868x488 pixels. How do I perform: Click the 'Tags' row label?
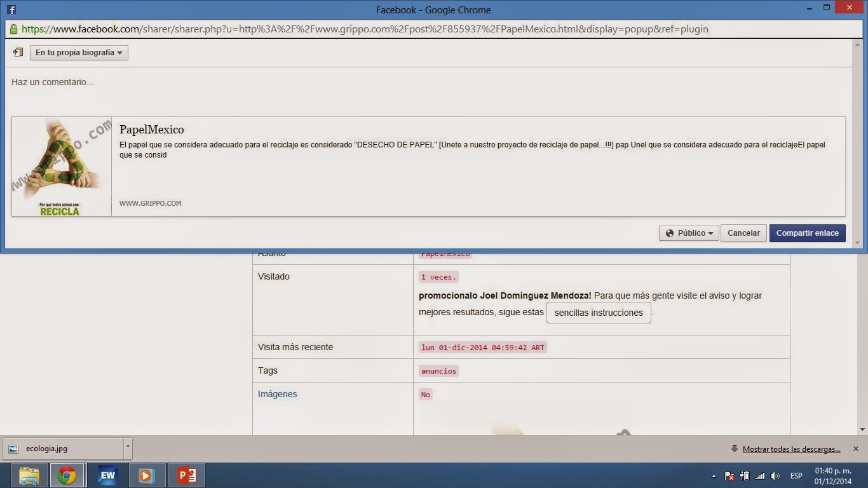pyautogui.click(x=268, y=370)
